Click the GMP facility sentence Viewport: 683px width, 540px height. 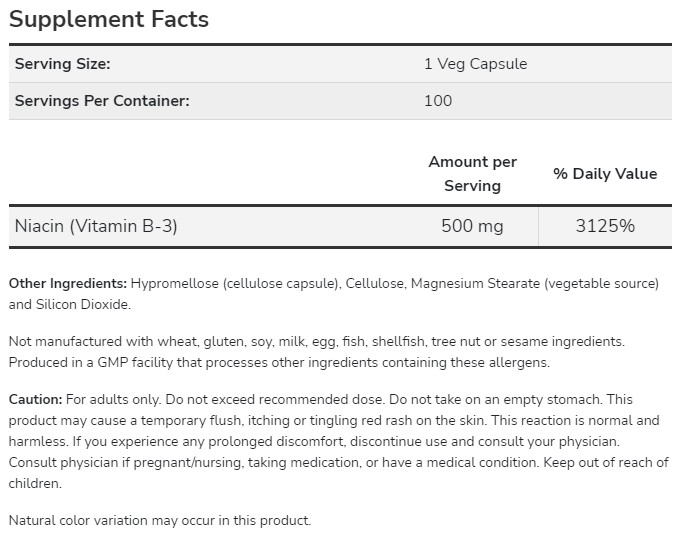279,362
